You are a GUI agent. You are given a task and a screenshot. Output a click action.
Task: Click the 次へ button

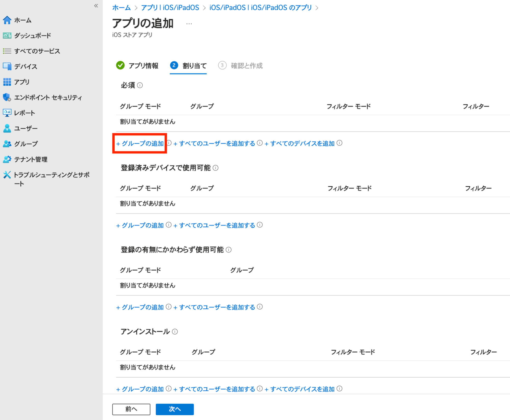click(175, 409)
